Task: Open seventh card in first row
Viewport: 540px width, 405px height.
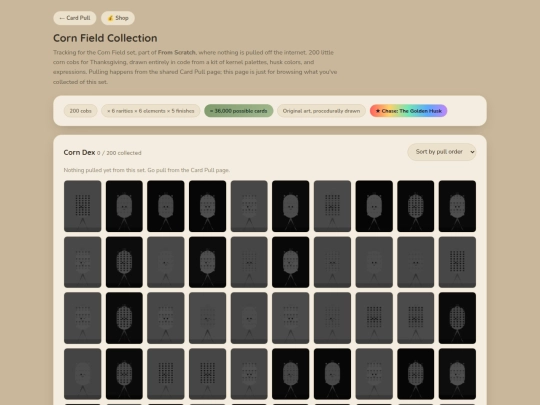Action: pyautogui.click(x=332, y=206)
